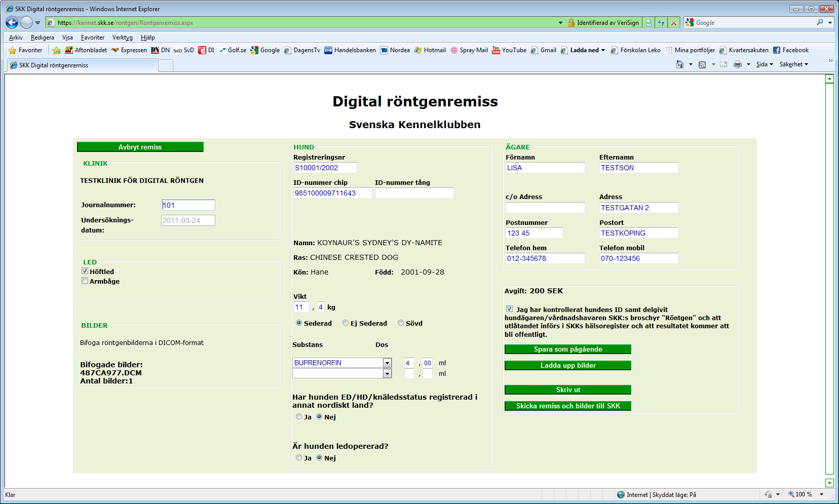The height and width of the screenshot is (504, 839).
Task: Open the YouTube bookmark
Action: [509, 50]
